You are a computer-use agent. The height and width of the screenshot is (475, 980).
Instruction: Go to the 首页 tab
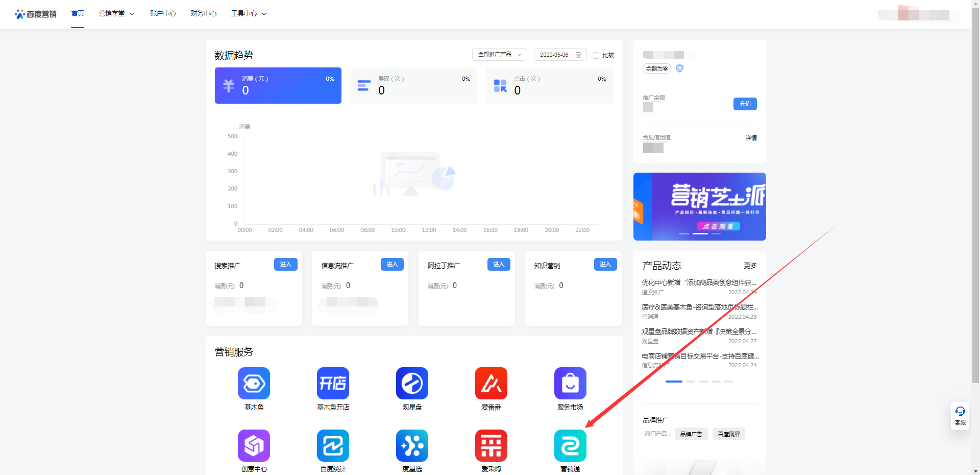coord(78,14)
